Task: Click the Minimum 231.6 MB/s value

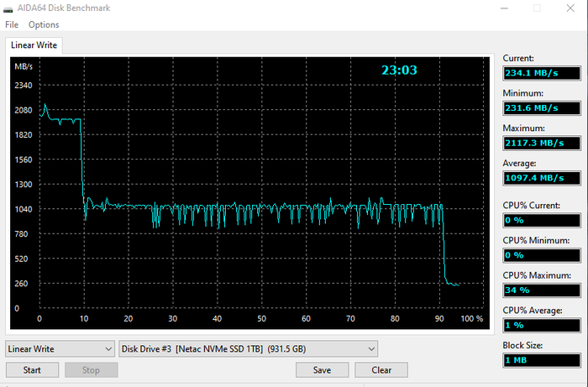Action: point(542,108)
